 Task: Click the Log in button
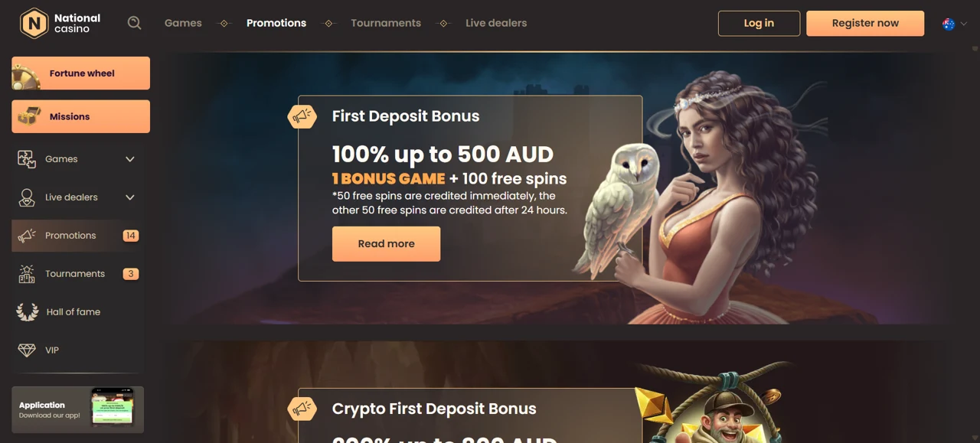759,23
